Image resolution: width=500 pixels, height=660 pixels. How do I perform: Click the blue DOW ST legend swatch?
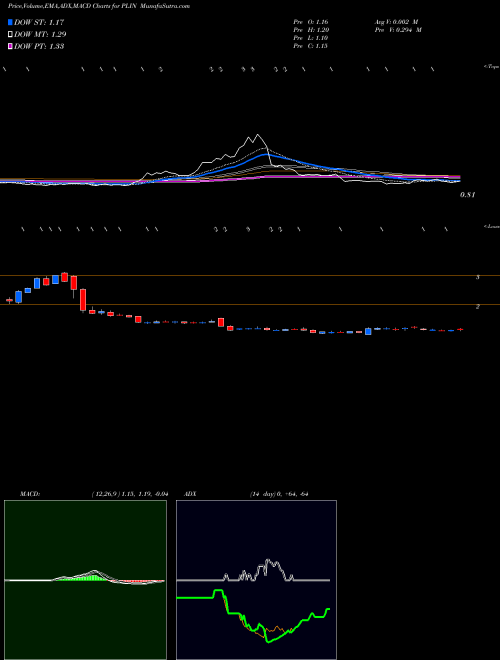coord(11,22)
